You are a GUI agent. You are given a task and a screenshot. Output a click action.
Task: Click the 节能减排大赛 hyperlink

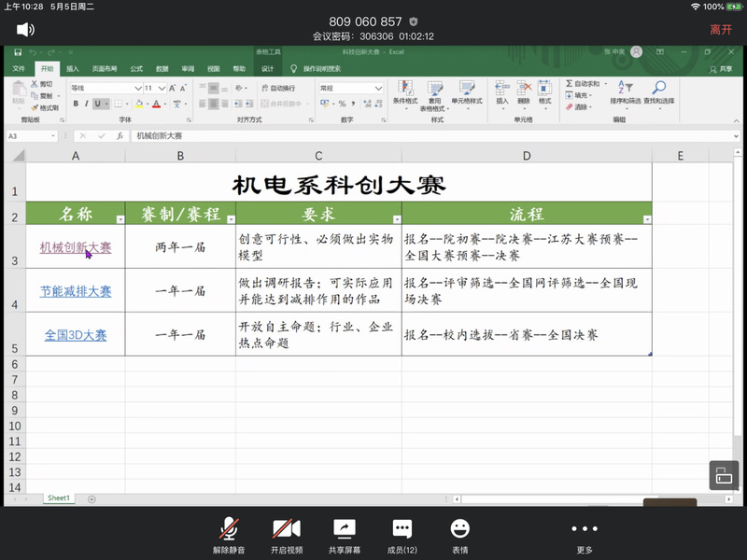(76, 291)
